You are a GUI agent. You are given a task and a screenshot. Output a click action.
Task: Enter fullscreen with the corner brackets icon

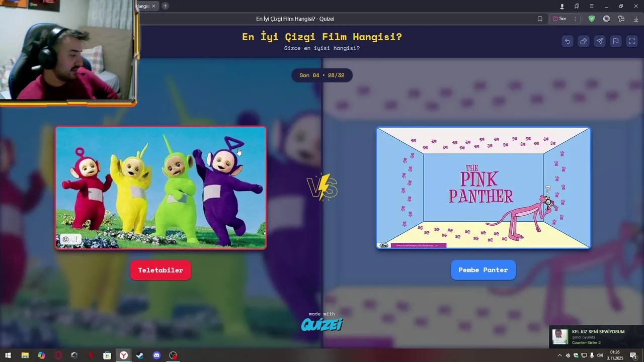632,41
